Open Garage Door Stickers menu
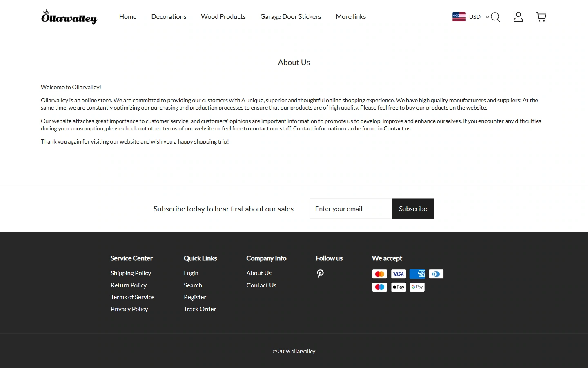The width and height of the screenshot is (588, 368). tap(291, 17)
